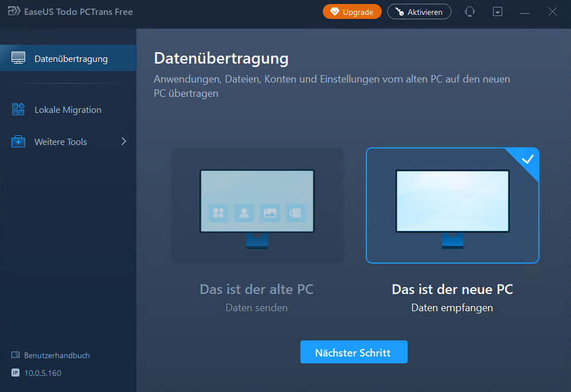Click the Aktivieren button
The width and height of the screenshot is (571, 392).
tap(419, 11)
